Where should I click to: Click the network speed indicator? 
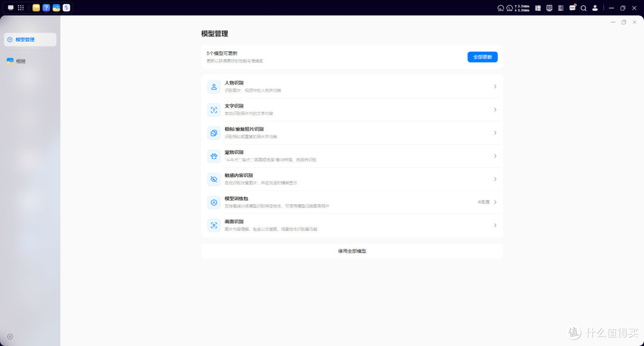522,8
